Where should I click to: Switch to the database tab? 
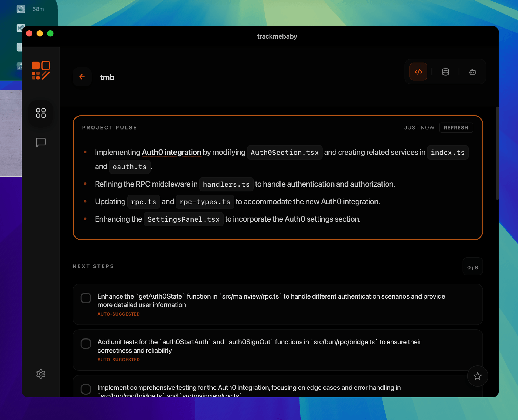tap(445, 72)
